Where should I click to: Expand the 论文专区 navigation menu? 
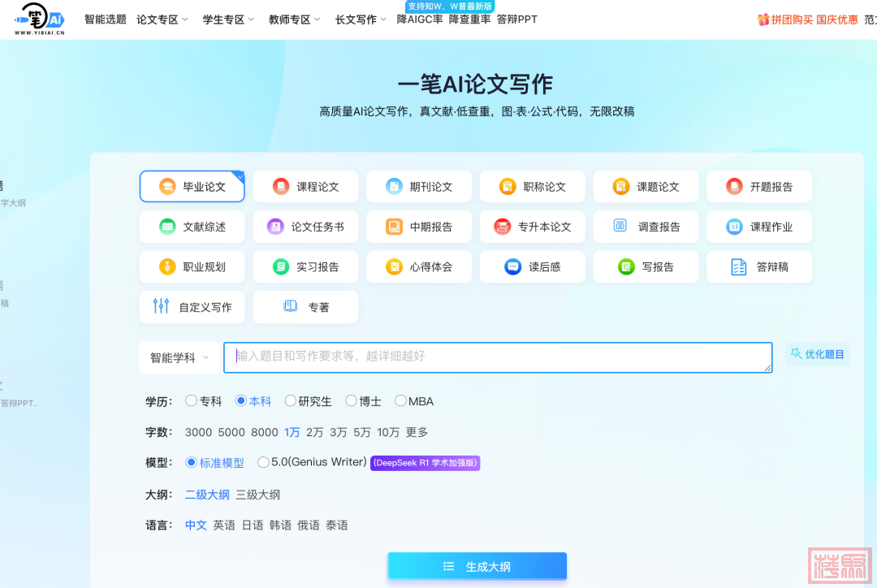click(162, 19)
